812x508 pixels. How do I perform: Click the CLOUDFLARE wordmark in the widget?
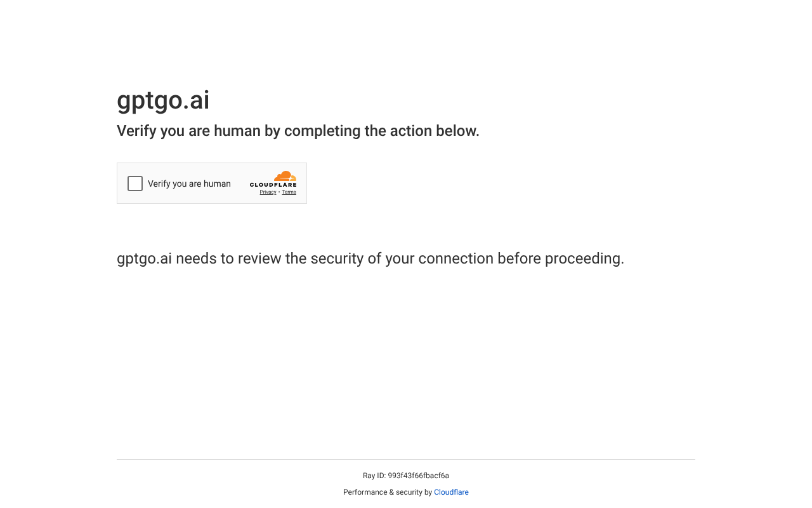coord(273,185)
